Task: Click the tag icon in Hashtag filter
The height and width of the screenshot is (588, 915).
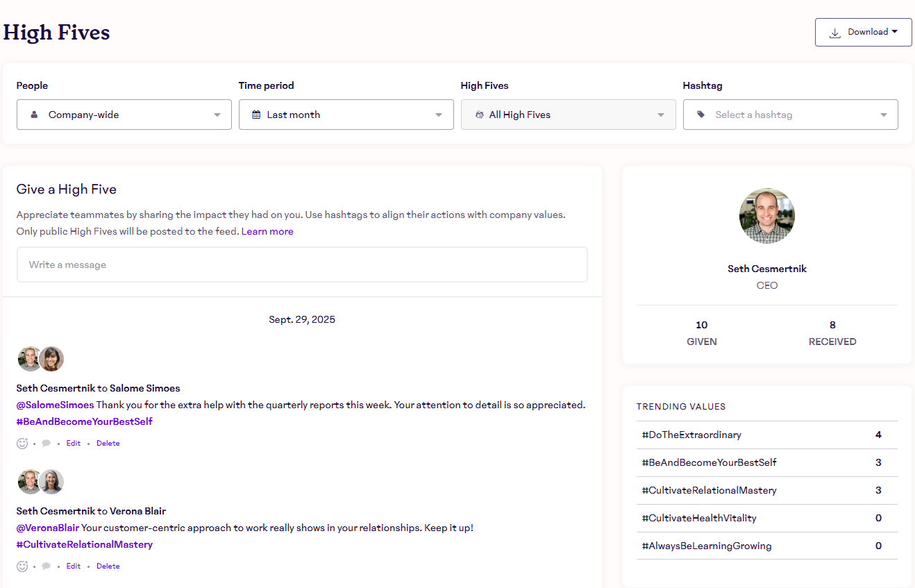Action: tap(700, 115)
